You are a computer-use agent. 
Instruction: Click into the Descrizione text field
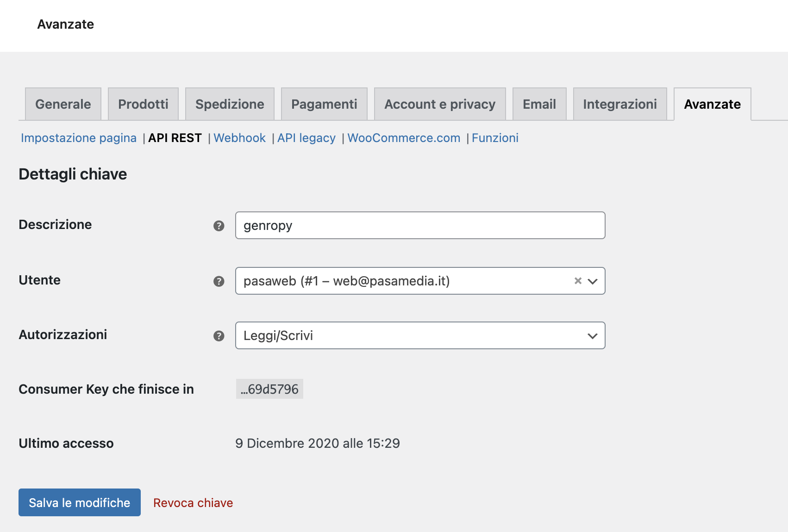pyautogui.click(x=419, y=225)
